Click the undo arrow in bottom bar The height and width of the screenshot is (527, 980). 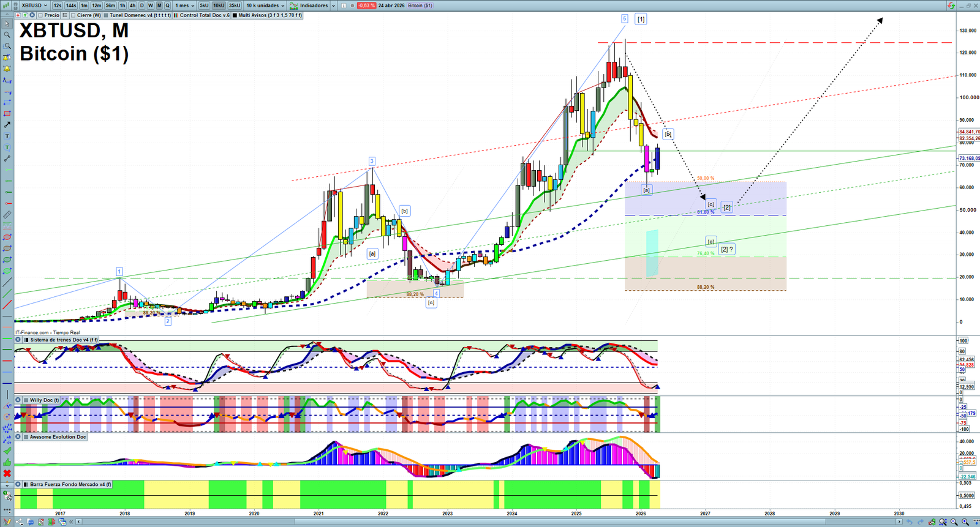click(910, 522)
